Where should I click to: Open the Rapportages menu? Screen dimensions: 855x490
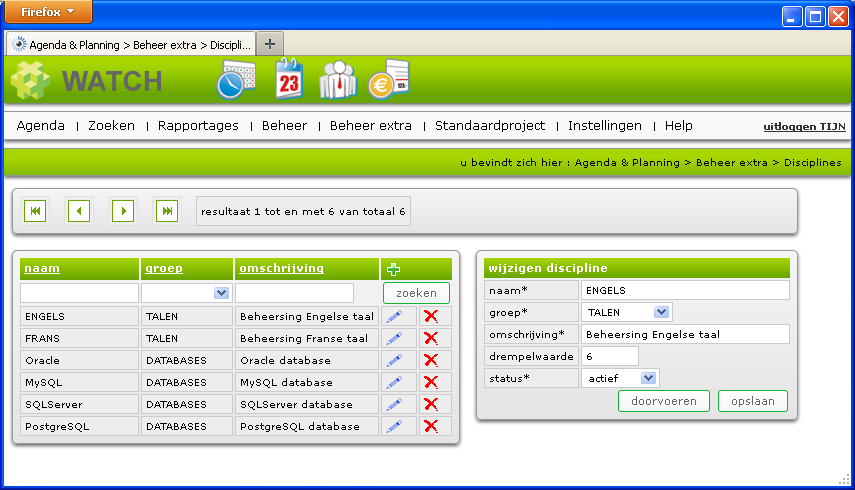point(198,126)
